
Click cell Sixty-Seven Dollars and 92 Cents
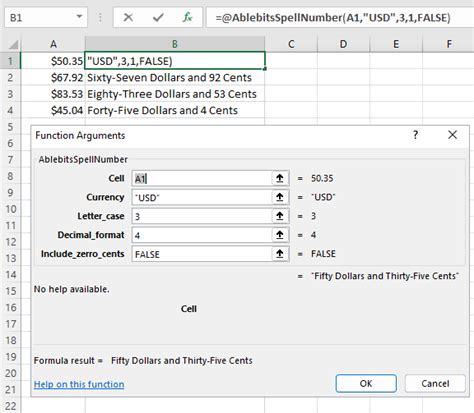click(175, 77)
